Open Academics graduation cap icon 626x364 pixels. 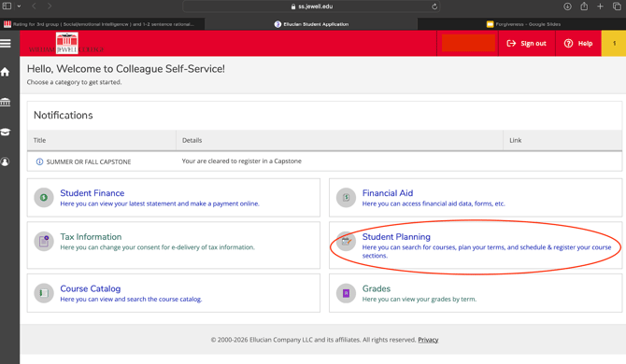click(6, 132)
